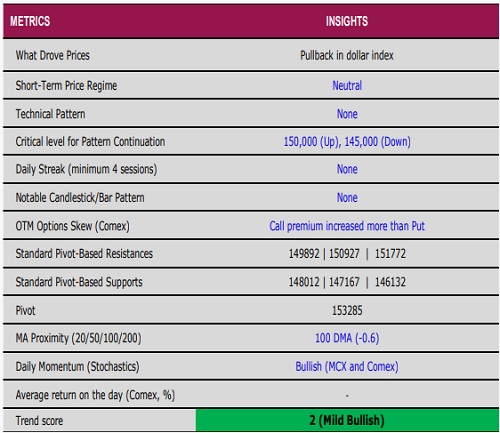Select the What Drove Prices label
The height and width of the screenshot is (433, 500).
tap(53, 55)
